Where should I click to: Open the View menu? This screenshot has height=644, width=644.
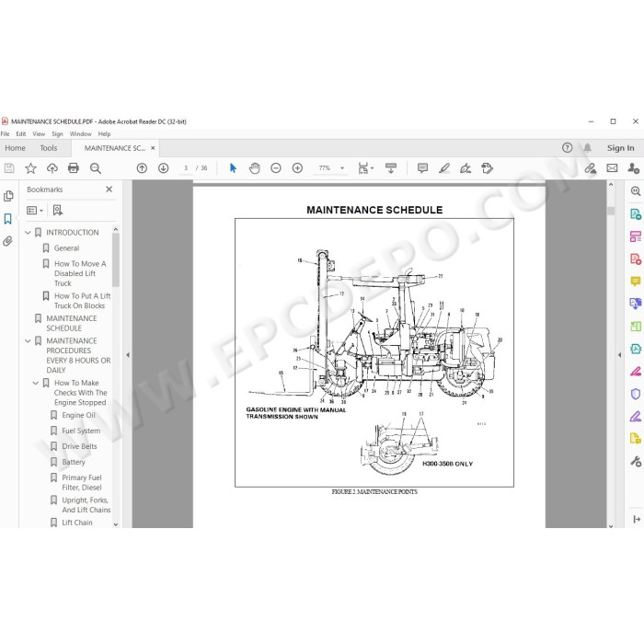(x=39, y=134)
